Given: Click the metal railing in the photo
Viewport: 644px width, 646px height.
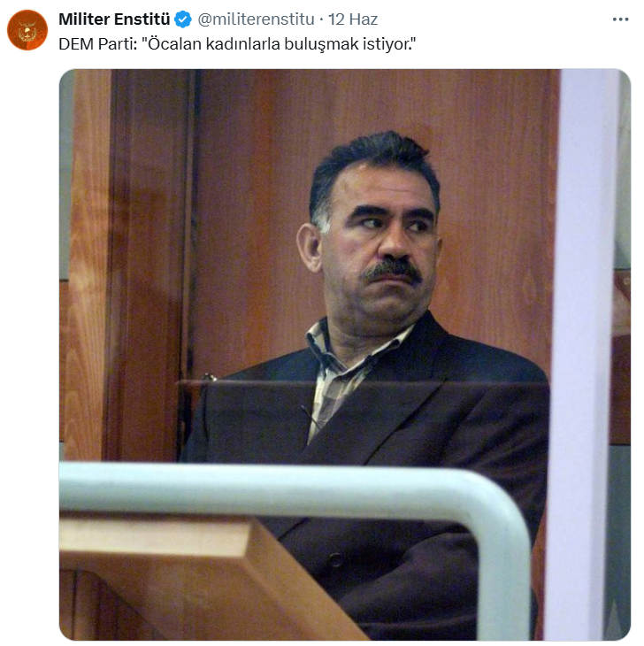Looking at the screenshot, I should click(288, 490).
